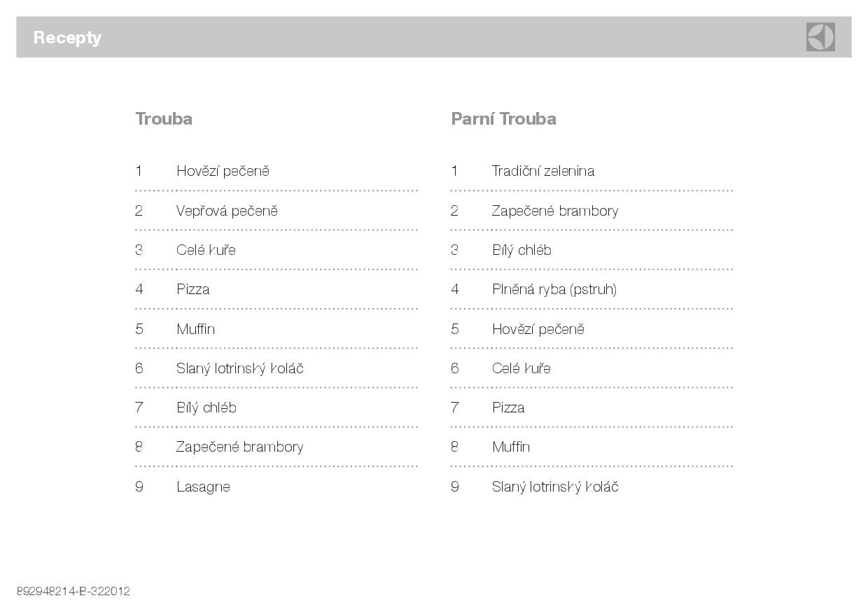Screen dimensions: 868x612
Task: Open Slaný lotrinský koláč in Trouba list
Action: coord(239,368)
